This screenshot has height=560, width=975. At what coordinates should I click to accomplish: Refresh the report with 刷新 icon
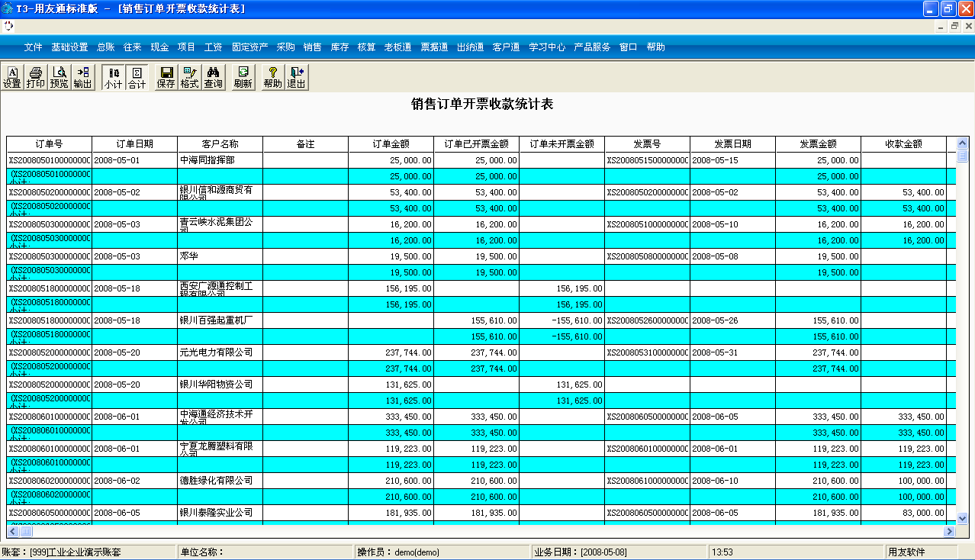click(243, 77)
